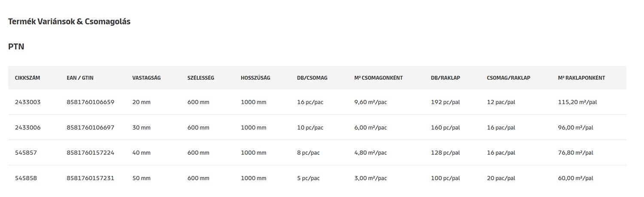Click the DB/CSOMAG column header
Screen dimensions: 644x197
(x=312, y=78)
